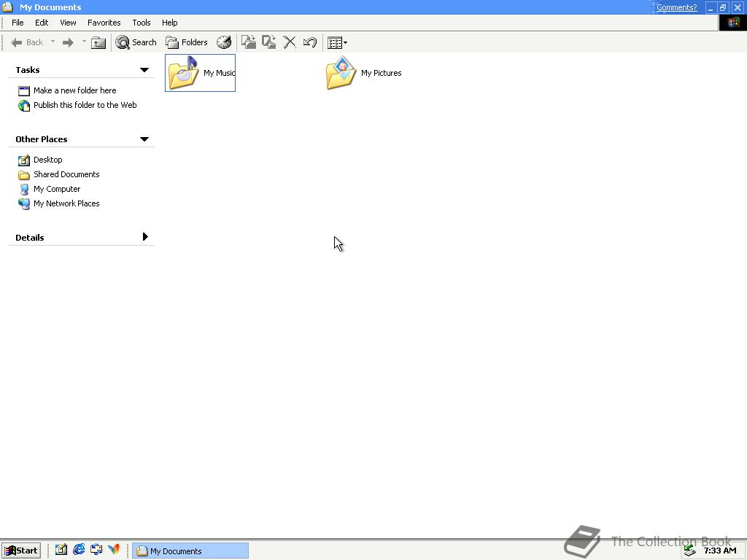This screenshot has height=560, width=747.
Task: Go to Desktop in Other Places
Action: click(x=47, y=160)
